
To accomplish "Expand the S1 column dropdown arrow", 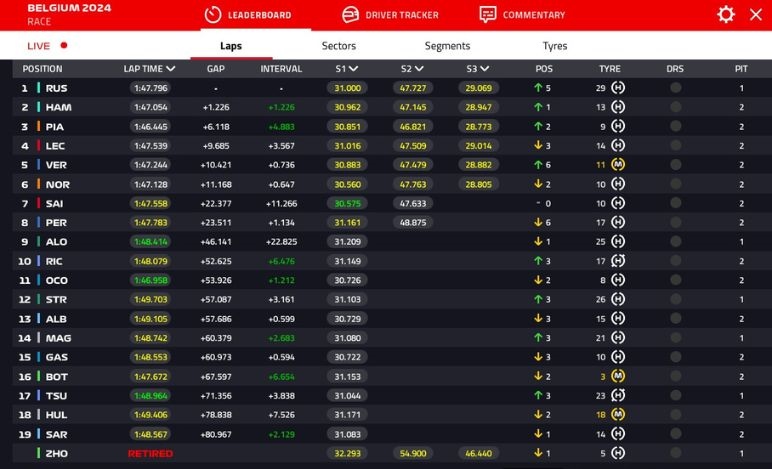I will (x=354, y=69).
